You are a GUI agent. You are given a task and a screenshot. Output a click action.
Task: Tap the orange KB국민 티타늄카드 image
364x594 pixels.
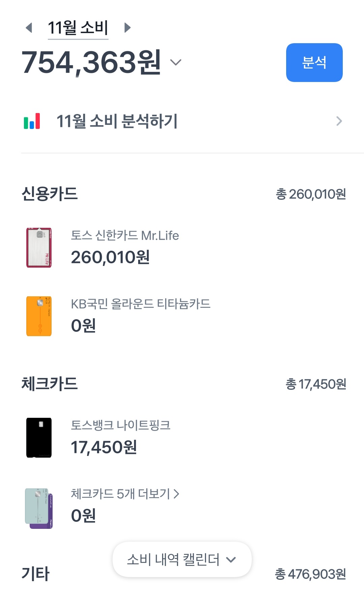click(39, 316)
